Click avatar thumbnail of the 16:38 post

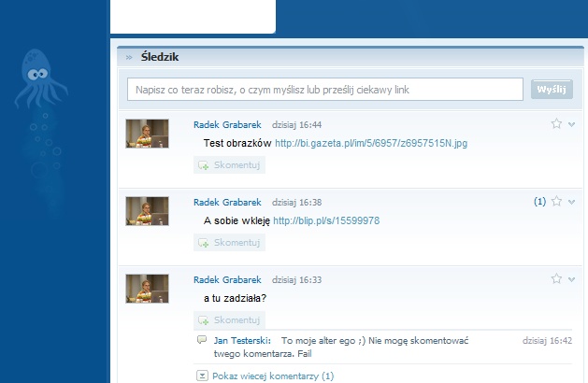[147, 211]
